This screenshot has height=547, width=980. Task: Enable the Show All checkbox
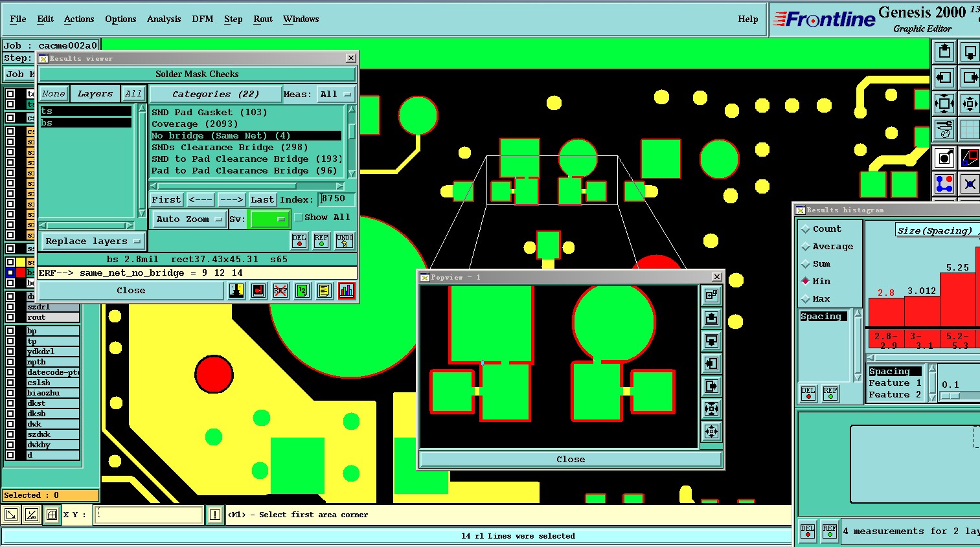tap(299, 218)
